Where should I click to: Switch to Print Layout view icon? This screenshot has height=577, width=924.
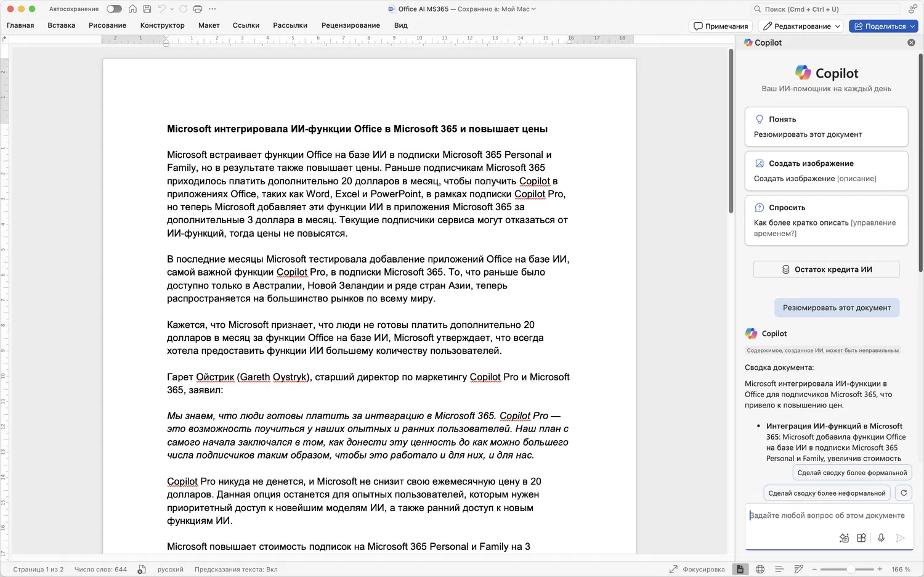coord(740,570)
